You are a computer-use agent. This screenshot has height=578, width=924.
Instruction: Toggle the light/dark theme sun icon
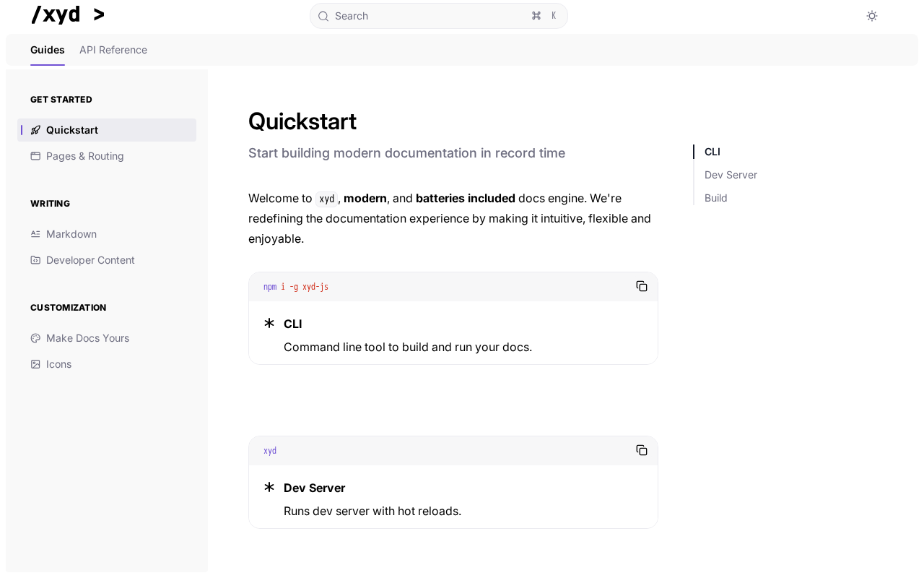point(872,16)
